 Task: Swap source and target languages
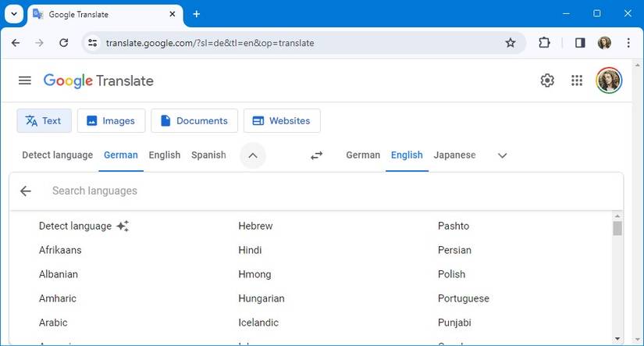click(x=316, y=155)
